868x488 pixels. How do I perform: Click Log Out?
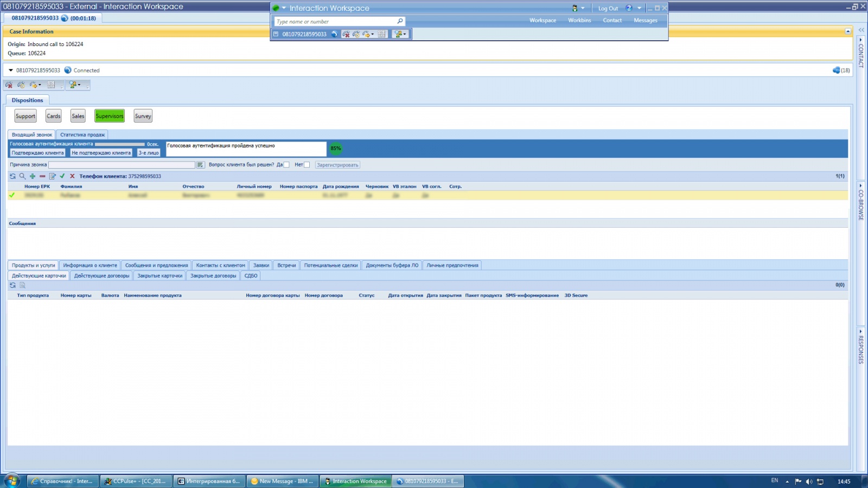(x=608, y=9)
